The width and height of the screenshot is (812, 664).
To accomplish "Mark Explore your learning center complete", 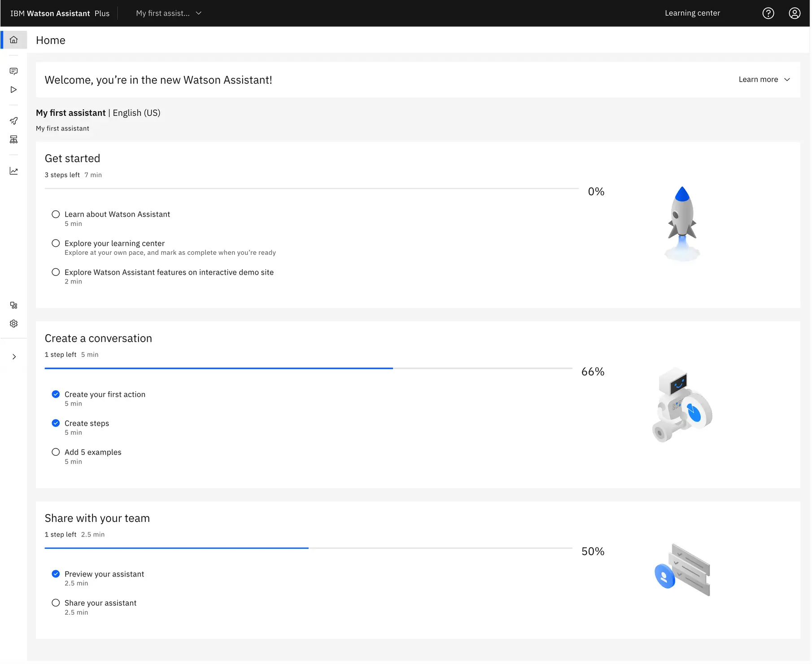I will (x=56, y=243).
